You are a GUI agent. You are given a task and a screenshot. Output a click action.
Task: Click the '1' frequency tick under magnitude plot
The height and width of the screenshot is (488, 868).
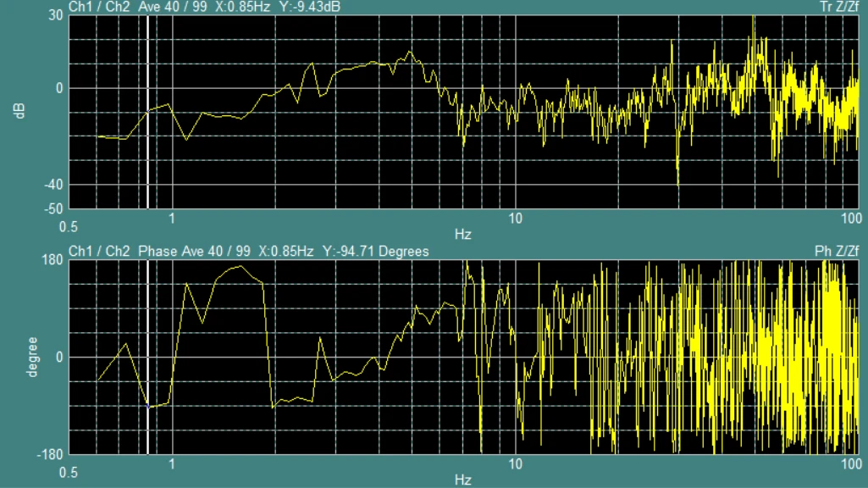click(x=172, y=219)
